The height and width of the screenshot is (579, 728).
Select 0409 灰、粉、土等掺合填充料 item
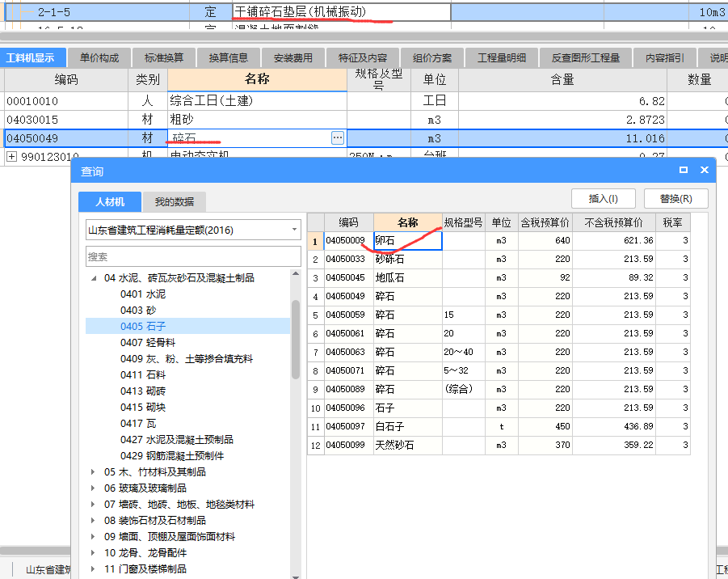(186, 359)
